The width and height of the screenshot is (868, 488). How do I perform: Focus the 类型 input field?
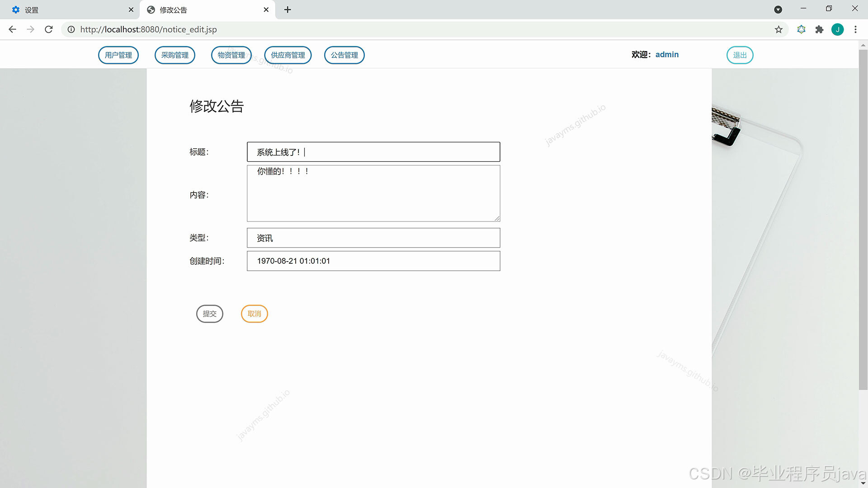pos(373,238)
